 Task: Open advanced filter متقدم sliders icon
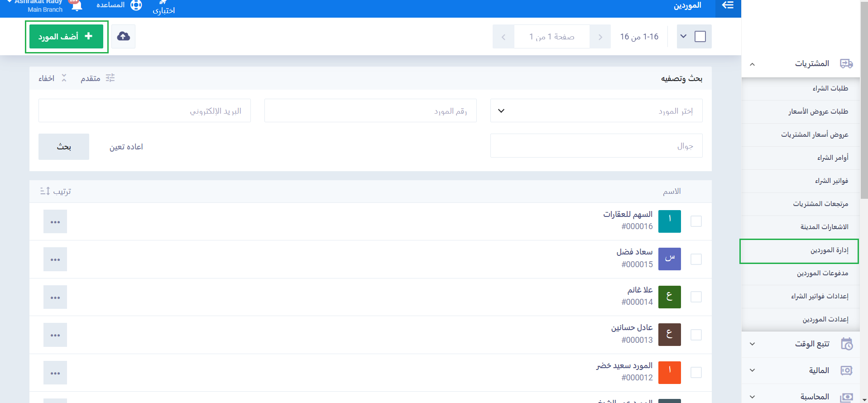coord(110,78)
